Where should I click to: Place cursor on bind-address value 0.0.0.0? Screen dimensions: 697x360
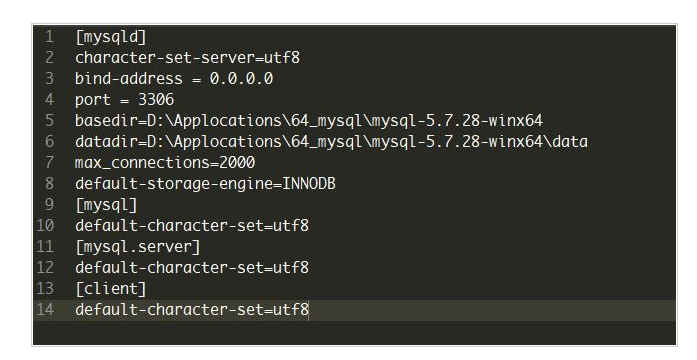coord(241,79)
